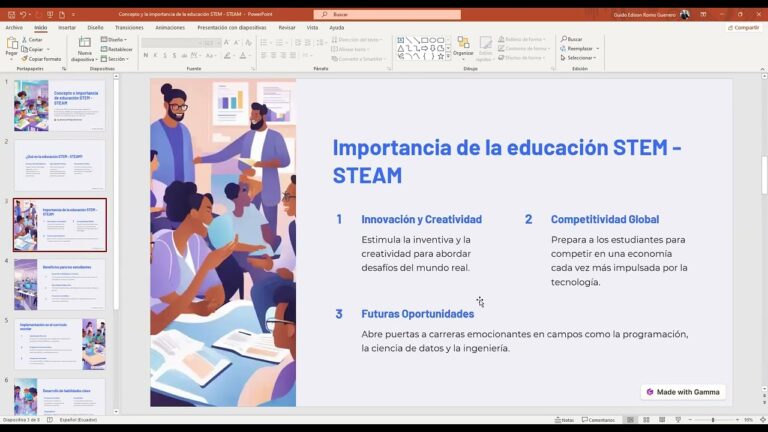768x432 pixels.
Task: Select slide 1 thumbnail
Action: [60, 105]
